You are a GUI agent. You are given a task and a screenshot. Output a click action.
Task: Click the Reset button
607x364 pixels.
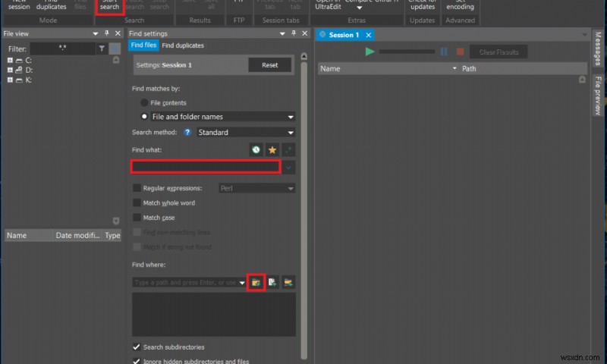click(269, 65)
